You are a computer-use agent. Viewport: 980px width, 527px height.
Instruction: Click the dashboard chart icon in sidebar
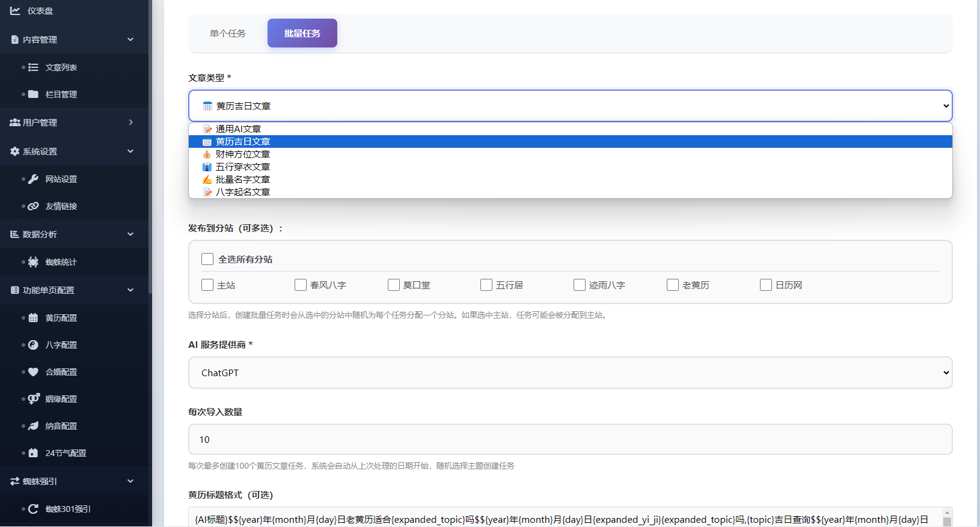[x=15, y=11]
